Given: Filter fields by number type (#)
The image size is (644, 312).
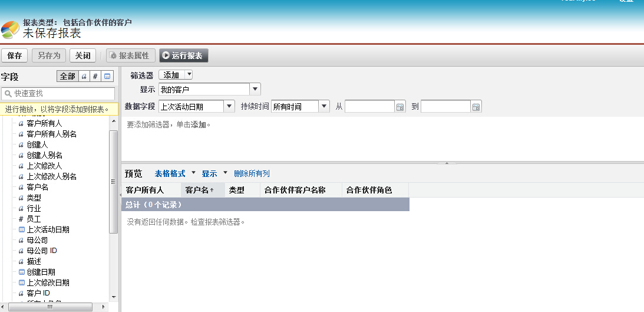Looking at the screenshot, I should coord(95,77).
